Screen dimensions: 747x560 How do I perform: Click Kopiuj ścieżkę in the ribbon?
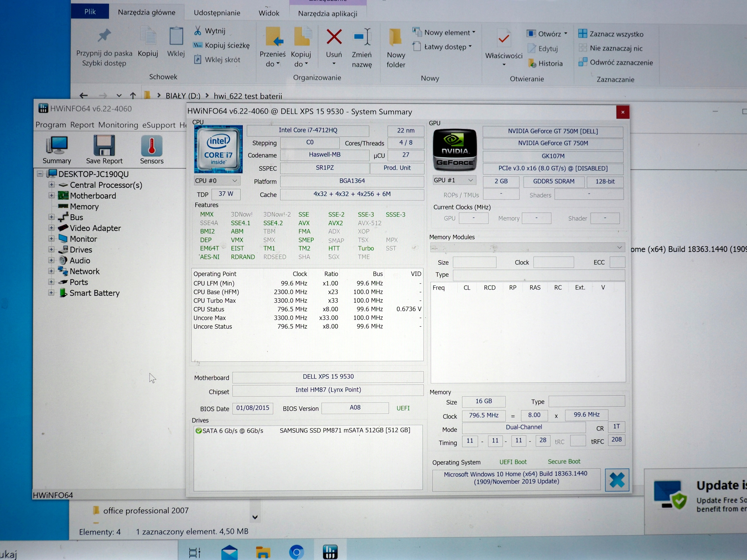click(221, 45)
